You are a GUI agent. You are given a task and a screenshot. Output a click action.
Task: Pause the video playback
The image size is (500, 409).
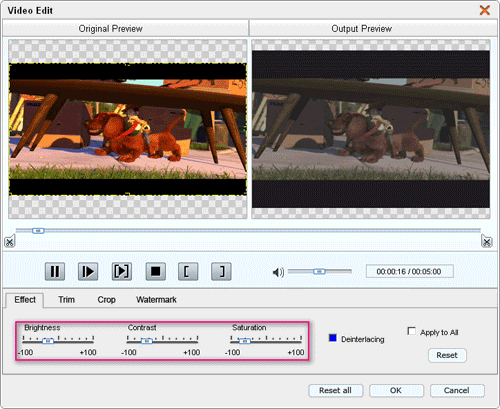[55, 271]
